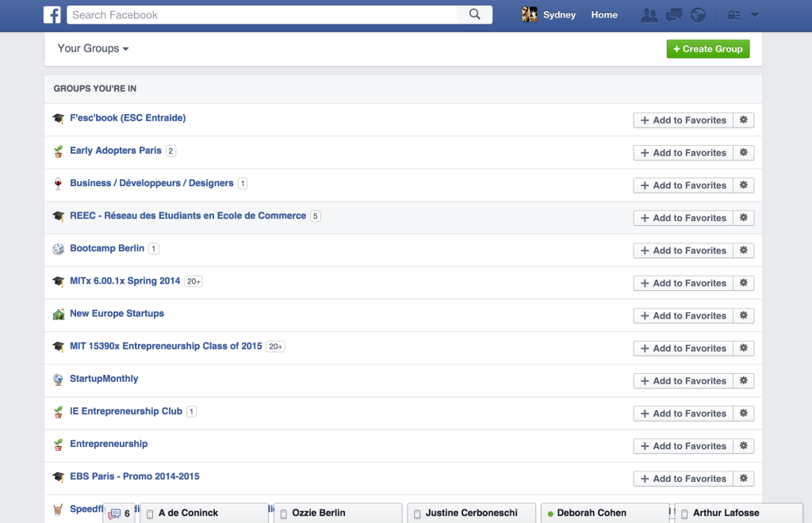The width and height of the screenshot is (812, 523).
Task: Open MITx 6.00.1x Spring 2014 group
Action: coord(124,281)
